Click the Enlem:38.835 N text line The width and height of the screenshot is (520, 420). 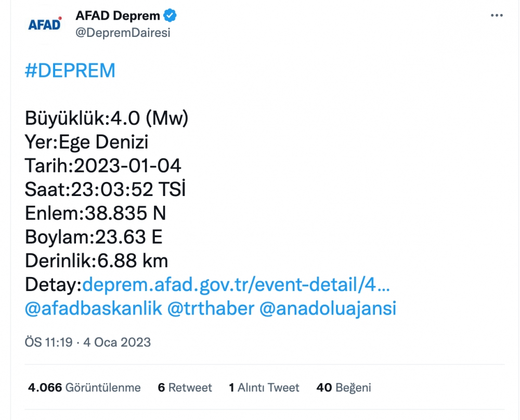[95, 213]
